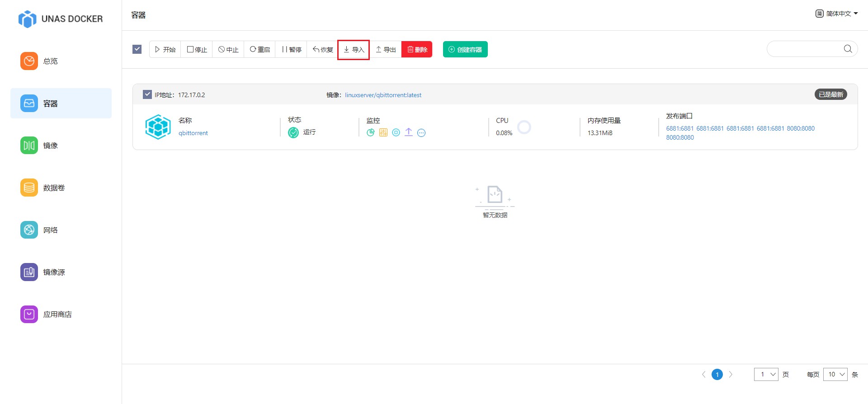Open the orange sliders settings icon

pos(383,132)
